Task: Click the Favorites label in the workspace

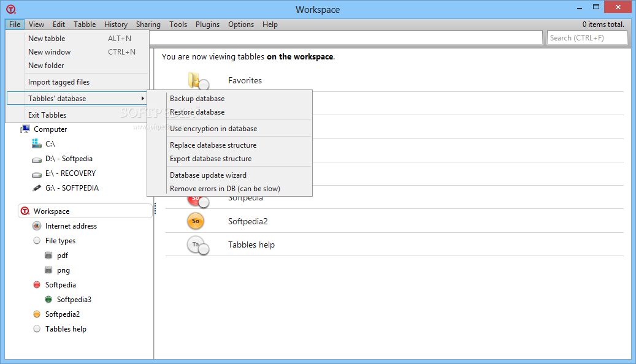Action: coord(245,80)
